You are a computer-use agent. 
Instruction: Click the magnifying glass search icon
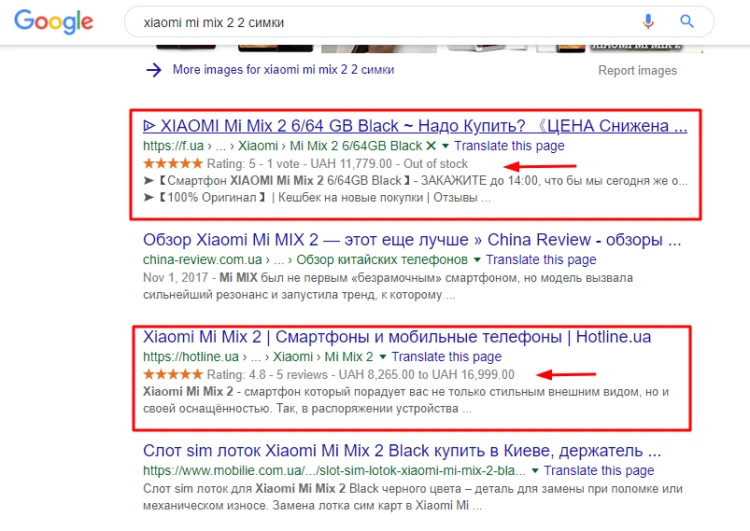click(687, 22)
